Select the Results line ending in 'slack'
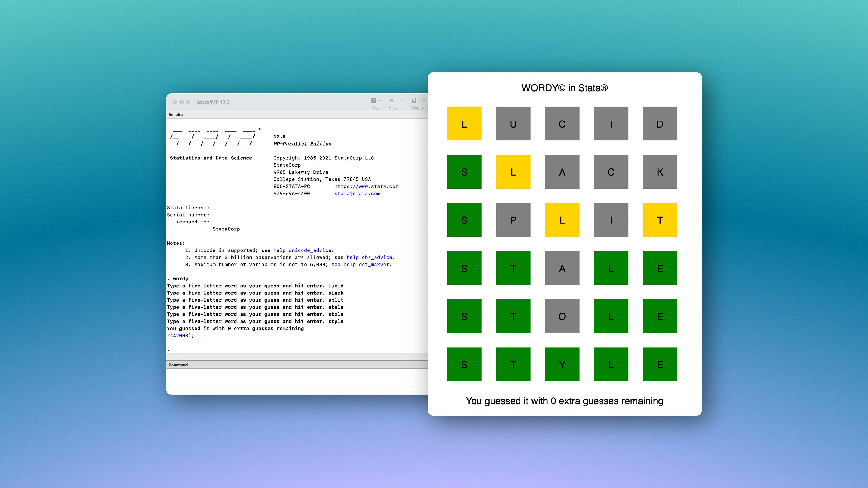The width and height of the screenshot is (868, 488). (x=255, y=293)
